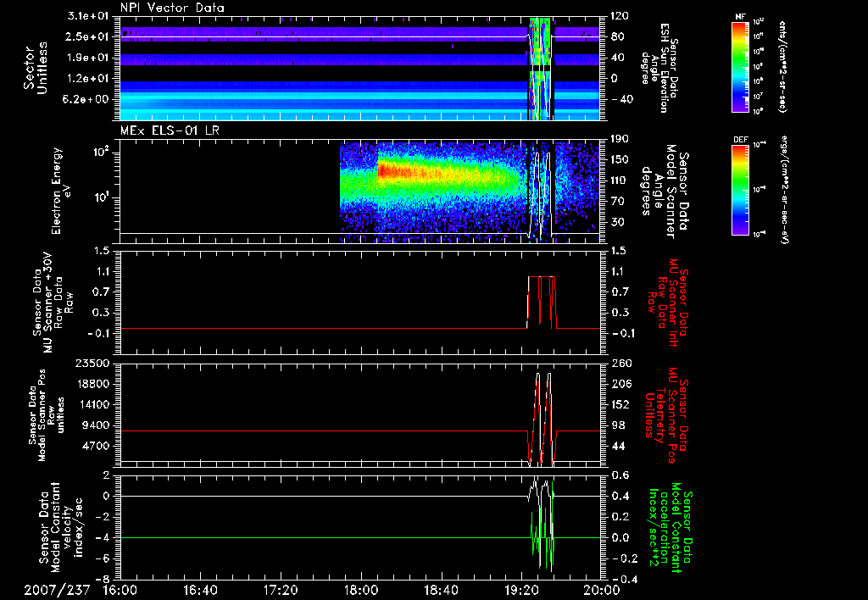Screen dimensions: 868x600
Task: Click the Sector Unitless axis label
Action: pyautogui.click(x=36, y=68)
